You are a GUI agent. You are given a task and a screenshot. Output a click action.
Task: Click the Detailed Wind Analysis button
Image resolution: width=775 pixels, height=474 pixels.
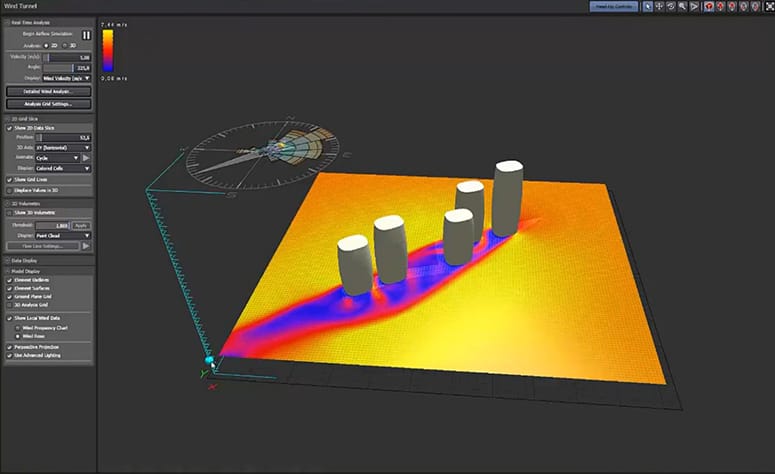tap(48, 91)
